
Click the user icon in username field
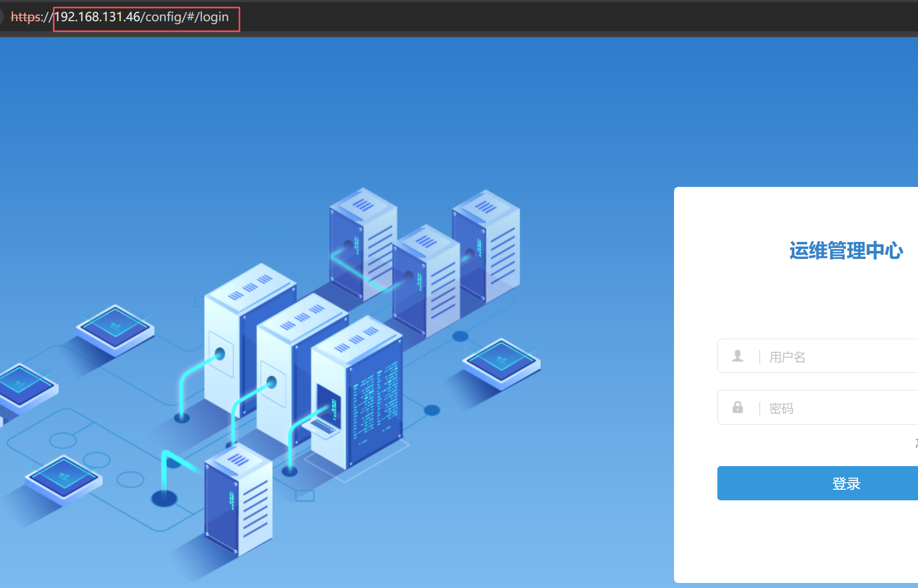738,356
